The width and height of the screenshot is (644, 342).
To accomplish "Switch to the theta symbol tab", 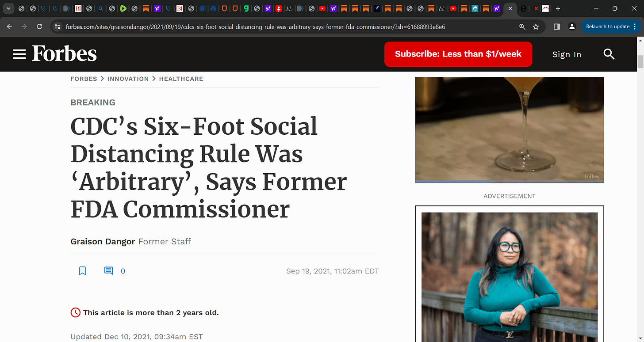I will click(523, 8).
